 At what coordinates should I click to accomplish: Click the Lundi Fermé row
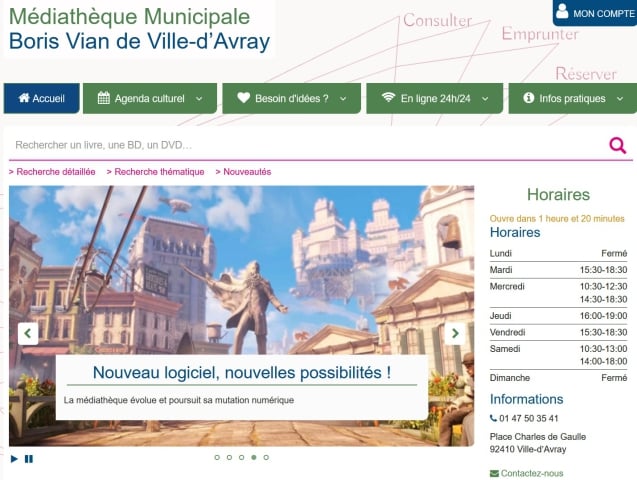point(558,253)
